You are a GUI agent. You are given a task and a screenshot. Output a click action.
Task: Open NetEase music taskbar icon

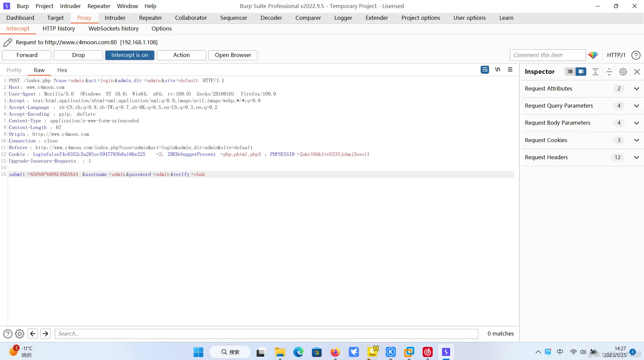coord(427,352)
